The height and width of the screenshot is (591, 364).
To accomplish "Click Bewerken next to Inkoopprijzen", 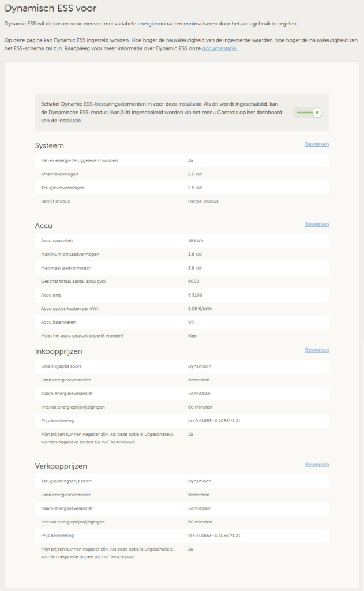I will tap(317, 350).
